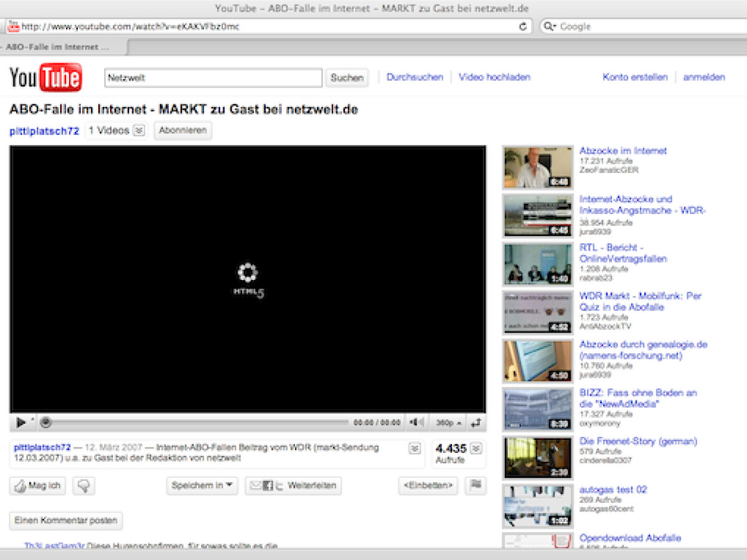This screenshot has width=747, height=560.
Task: Click the Konto erstellen link
Action: coord(635,77)
